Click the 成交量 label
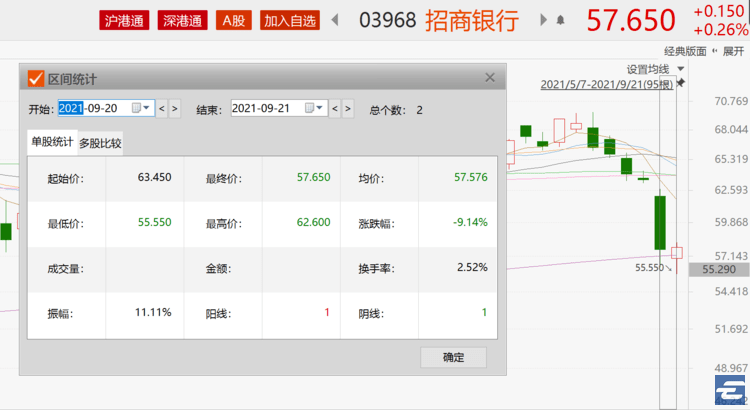Screen dimensions: 750x410 (x=66, y=269)
